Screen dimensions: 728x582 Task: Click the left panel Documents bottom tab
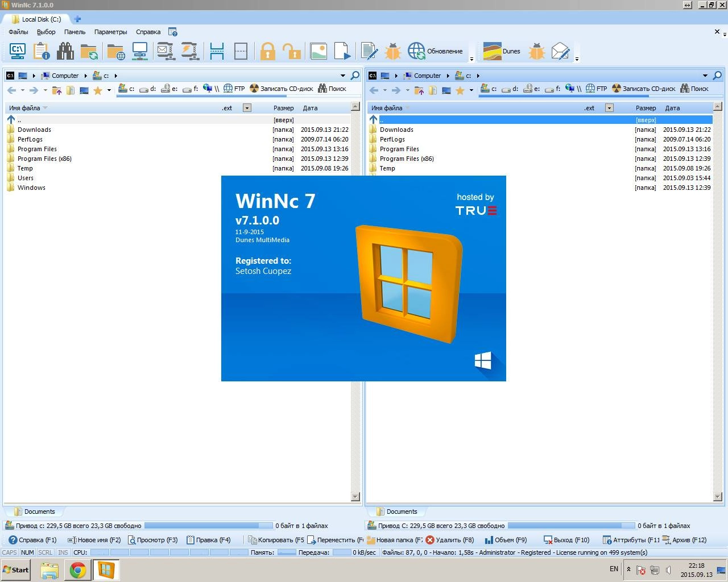click(x=35, y=512)
